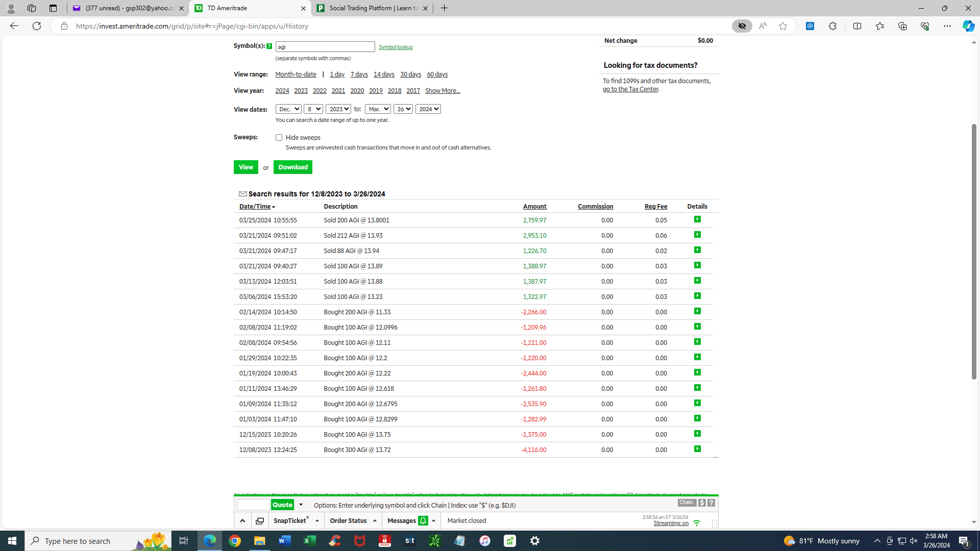Image resolution: width=980 pixels, height=551 pixels.
Task: Click the streaming wifi status icon
Action: 697,523
